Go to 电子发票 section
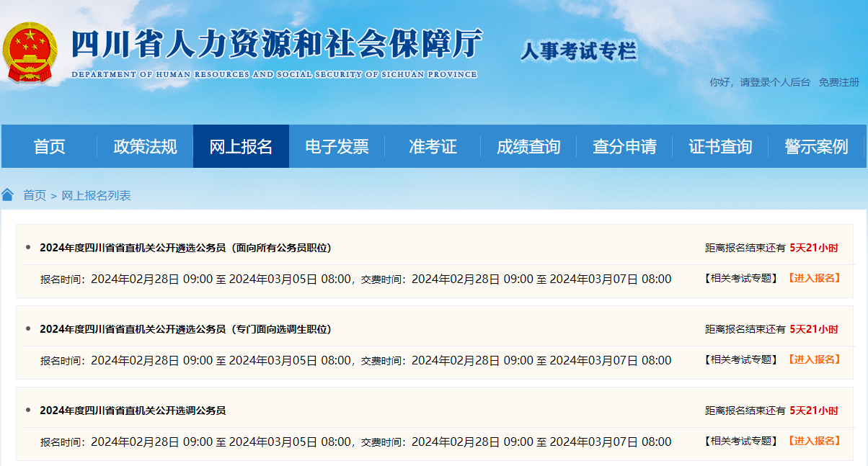The image size is (868, 466). (x=337, y=146)
